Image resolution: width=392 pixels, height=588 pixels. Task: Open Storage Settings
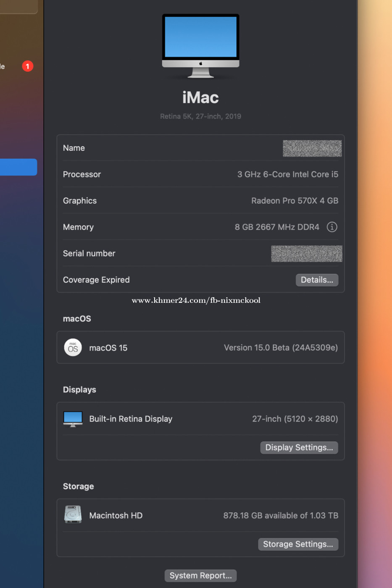pos(298,544)
